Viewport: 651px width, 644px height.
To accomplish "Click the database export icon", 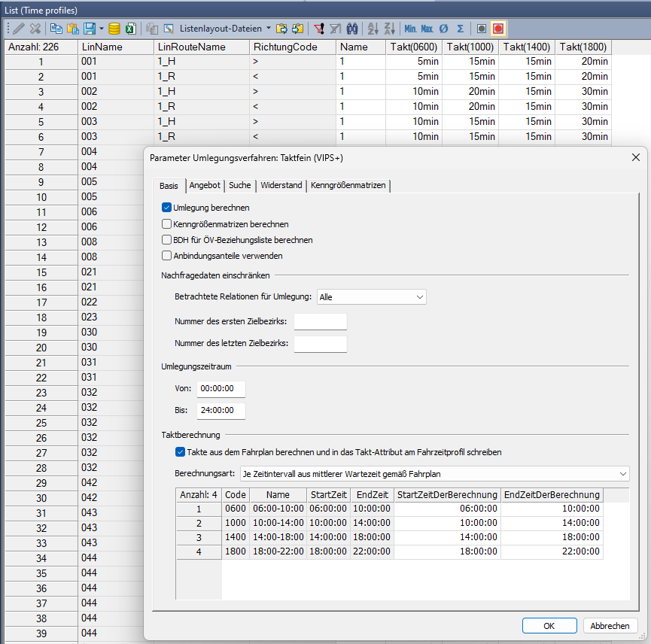I will (114, 29).
